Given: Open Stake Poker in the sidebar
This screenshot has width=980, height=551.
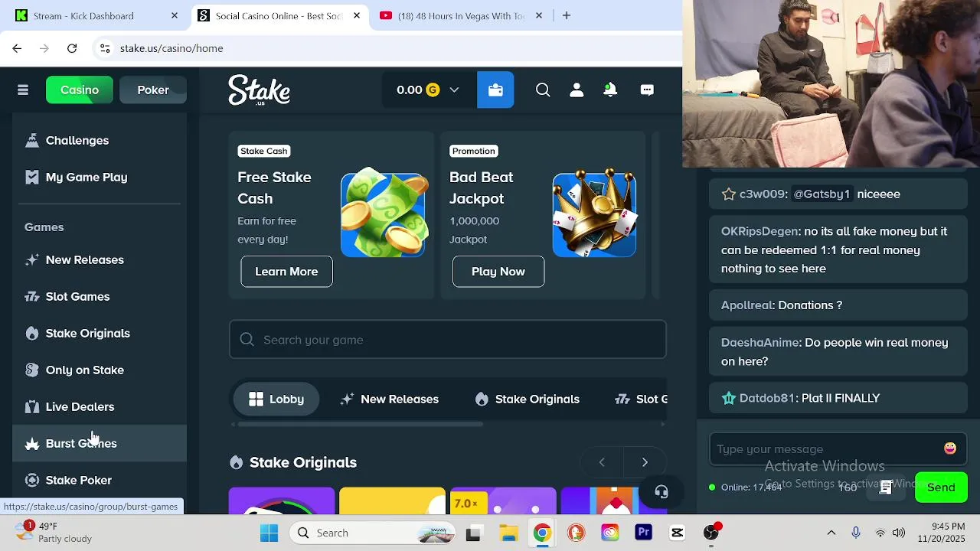Looking at the screenshot, I should pos(100,480).
